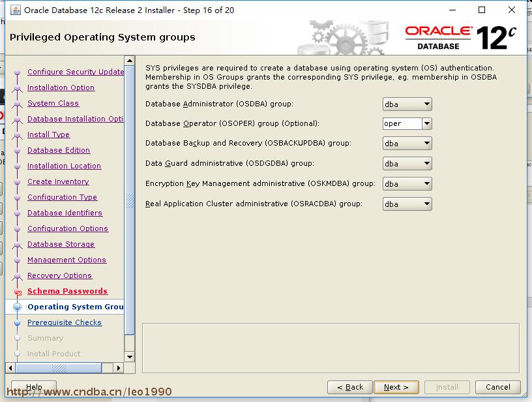
Task: Click the Configure Security Updates step bullet
Action: tap(18, 72)
